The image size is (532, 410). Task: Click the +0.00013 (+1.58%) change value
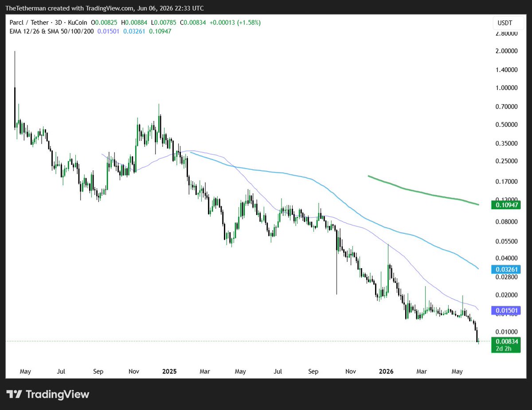click(x=235, y=22)
